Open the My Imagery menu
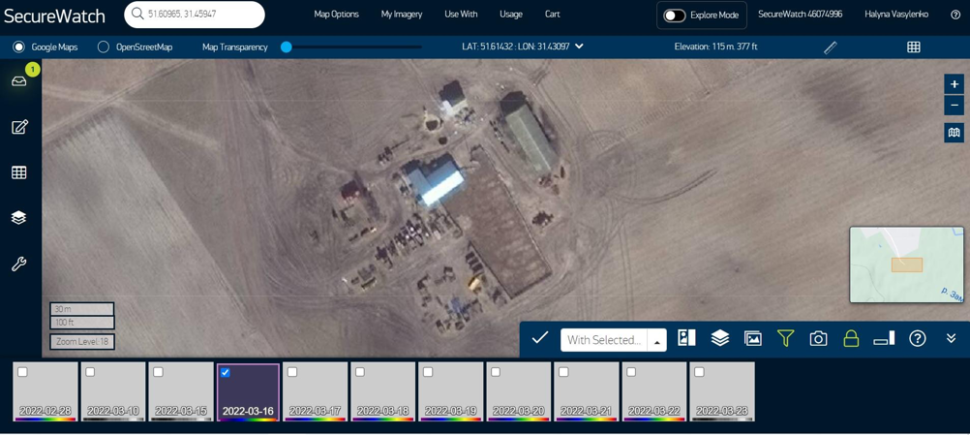The height and width of the screenshot is (435, 970). click(x=401, y=15)
